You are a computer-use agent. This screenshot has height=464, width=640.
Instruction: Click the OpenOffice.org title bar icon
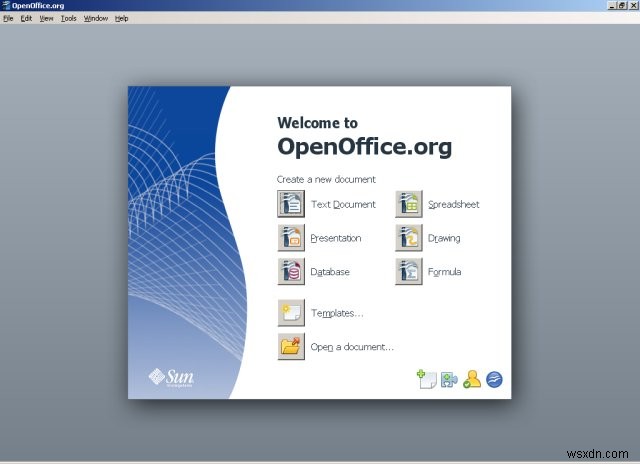pyautogui.click(x=6, y=5)
